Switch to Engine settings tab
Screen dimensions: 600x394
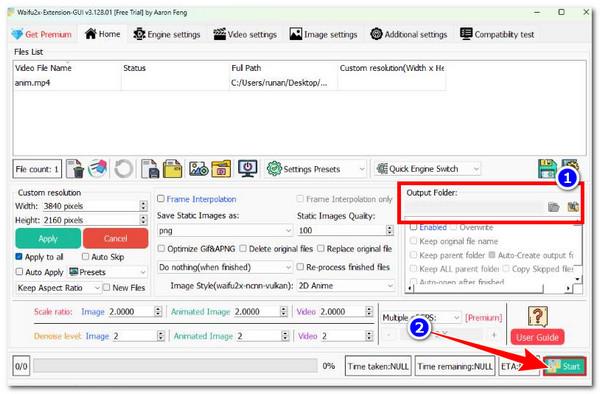pos(166,34)
